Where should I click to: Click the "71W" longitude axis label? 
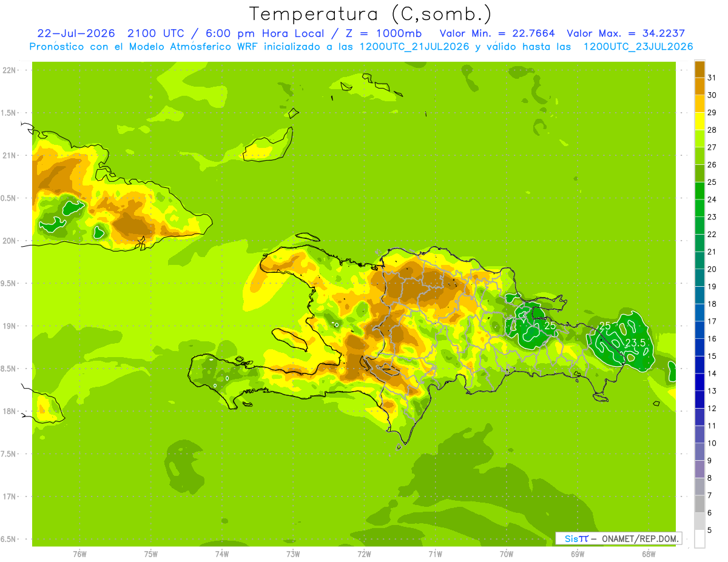click(x=435, y=554)
